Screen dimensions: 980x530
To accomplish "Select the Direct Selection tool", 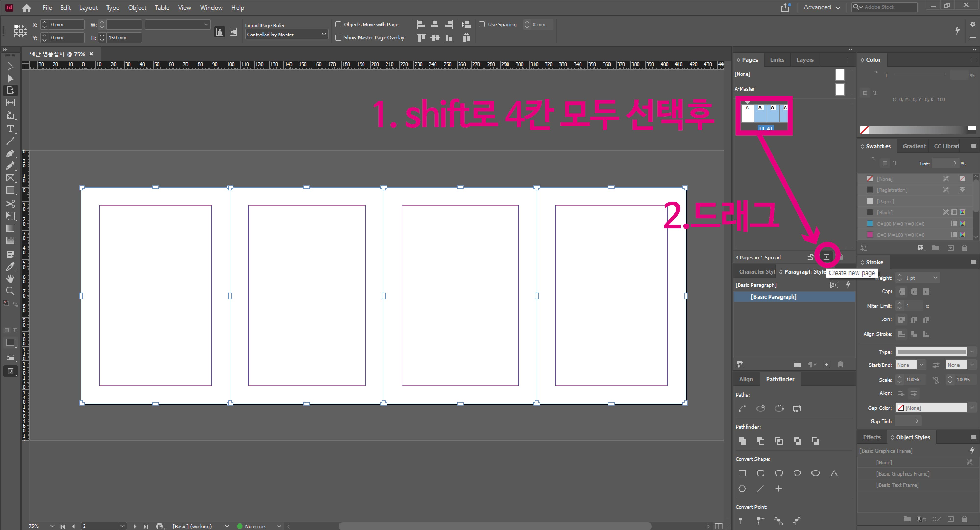I will pyautogui.click(x=10, y=78).
